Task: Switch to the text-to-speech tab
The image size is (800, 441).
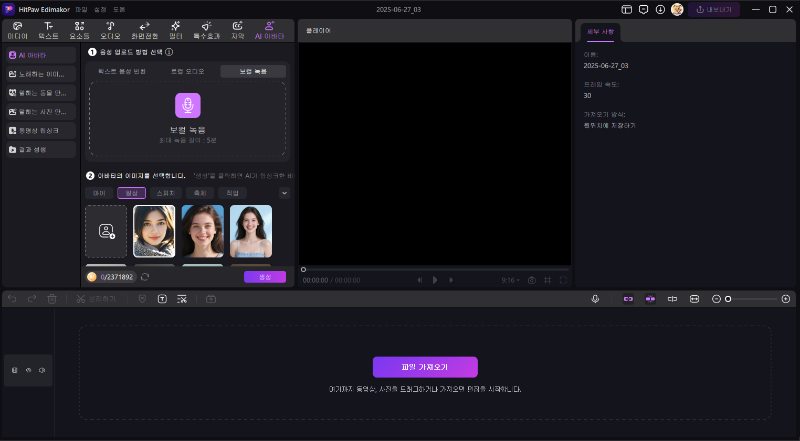Action: 122,71
